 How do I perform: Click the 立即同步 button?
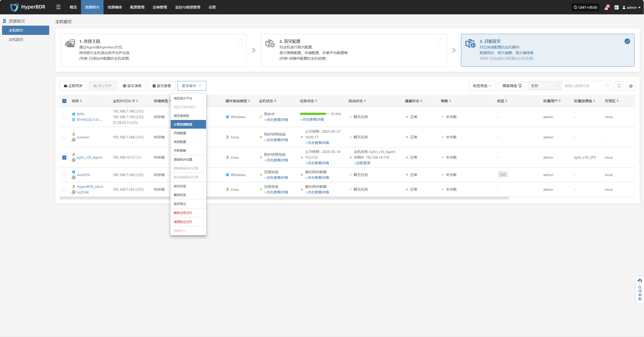coord(73,86)
